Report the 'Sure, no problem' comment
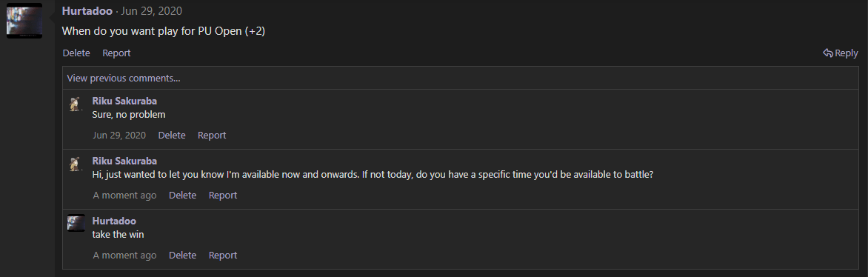This screenshot has width=868, height=277. [212, 136]
